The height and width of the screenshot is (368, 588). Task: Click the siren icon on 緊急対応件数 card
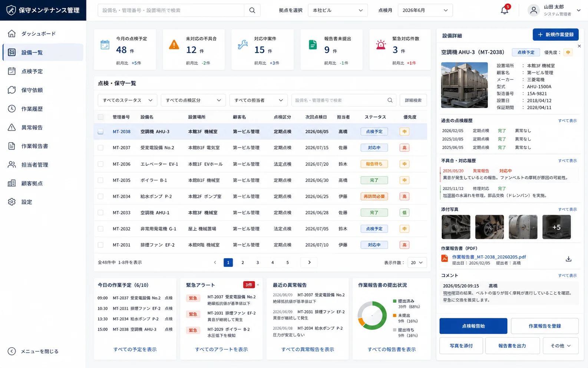tap(381, 45)
